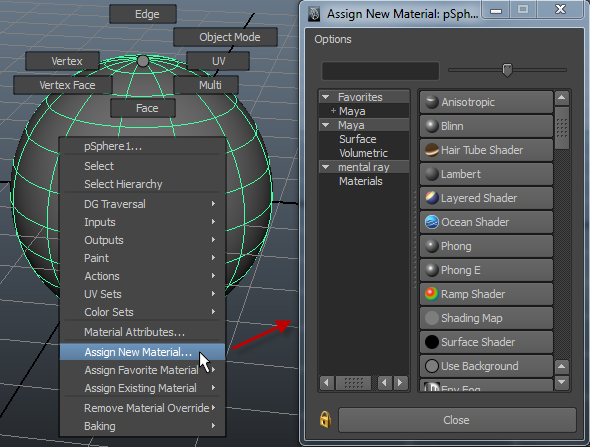Click the Shading Map gray icon

432,318
